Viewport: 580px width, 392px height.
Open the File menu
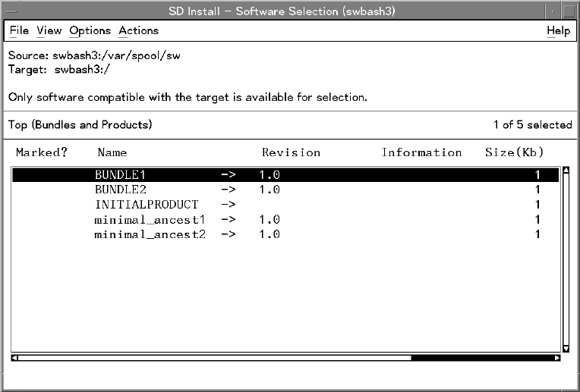click(x=19, y=30)
